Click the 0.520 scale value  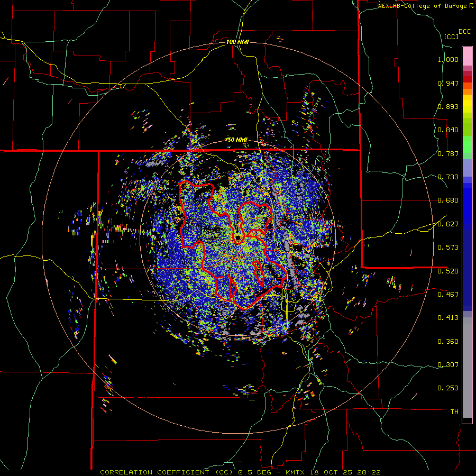tap(448, 271)
